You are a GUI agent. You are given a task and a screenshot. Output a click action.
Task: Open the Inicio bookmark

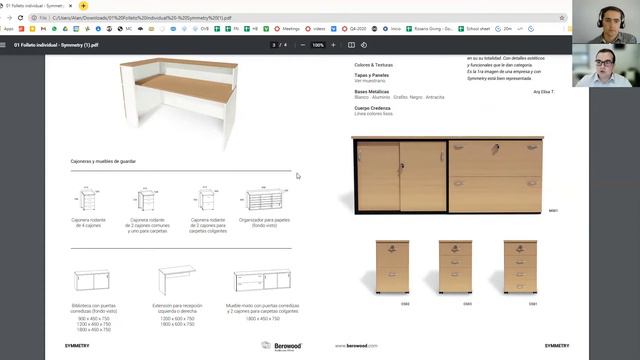[391, 29]
